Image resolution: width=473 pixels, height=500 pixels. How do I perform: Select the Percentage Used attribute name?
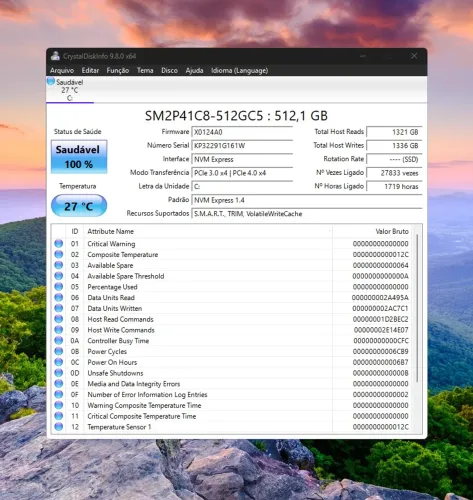click(112, 287)
